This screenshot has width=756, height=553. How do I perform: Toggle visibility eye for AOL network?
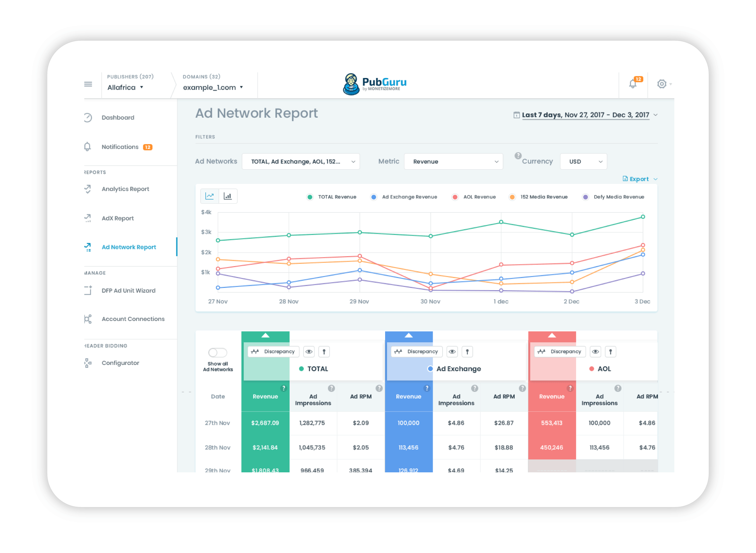[x=595, y=352]
